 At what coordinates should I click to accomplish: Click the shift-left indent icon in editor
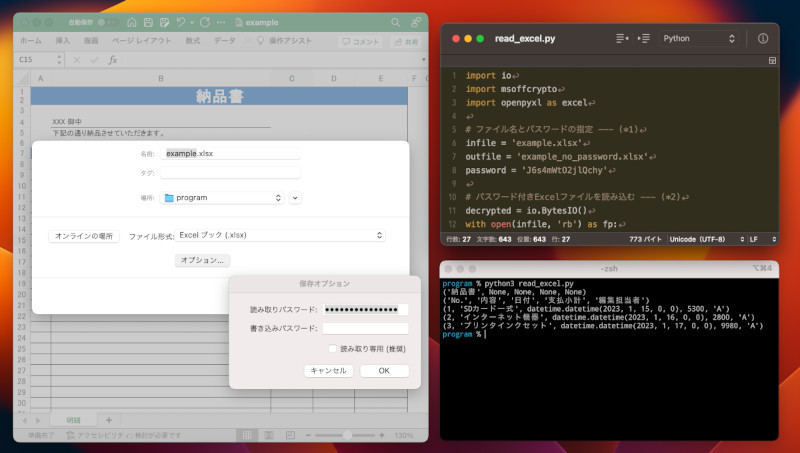621,38
